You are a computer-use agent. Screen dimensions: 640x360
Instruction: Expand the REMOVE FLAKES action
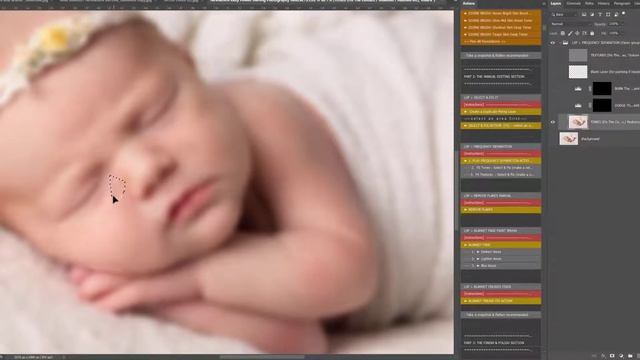[x=465, y=209]
